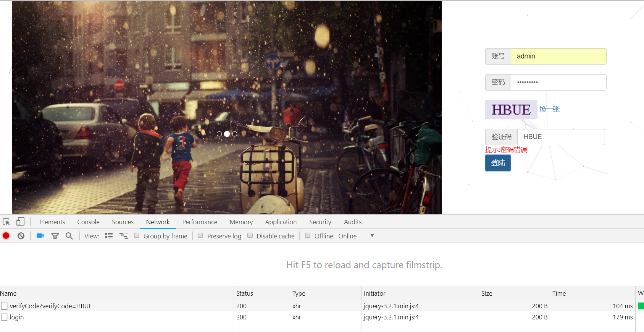644x332 pixels.
Task: Select the middle carousel indicator dot
Action: [227, 134]
